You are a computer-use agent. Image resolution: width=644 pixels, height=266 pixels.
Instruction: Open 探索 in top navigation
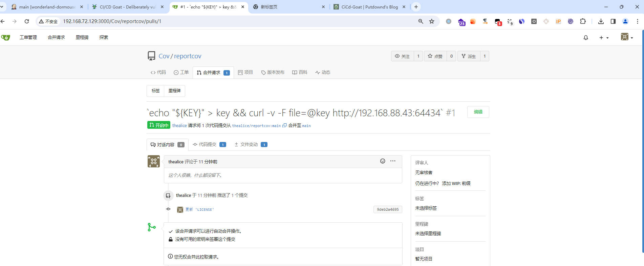click(x=104, y=37)
